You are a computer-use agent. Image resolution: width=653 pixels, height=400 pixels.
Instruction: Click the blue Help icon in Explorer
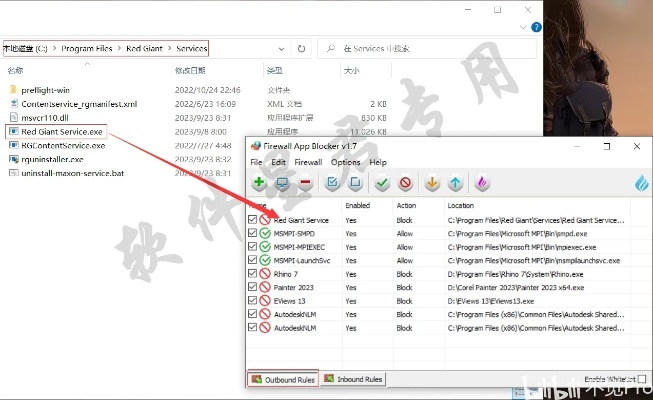point(536,27)
